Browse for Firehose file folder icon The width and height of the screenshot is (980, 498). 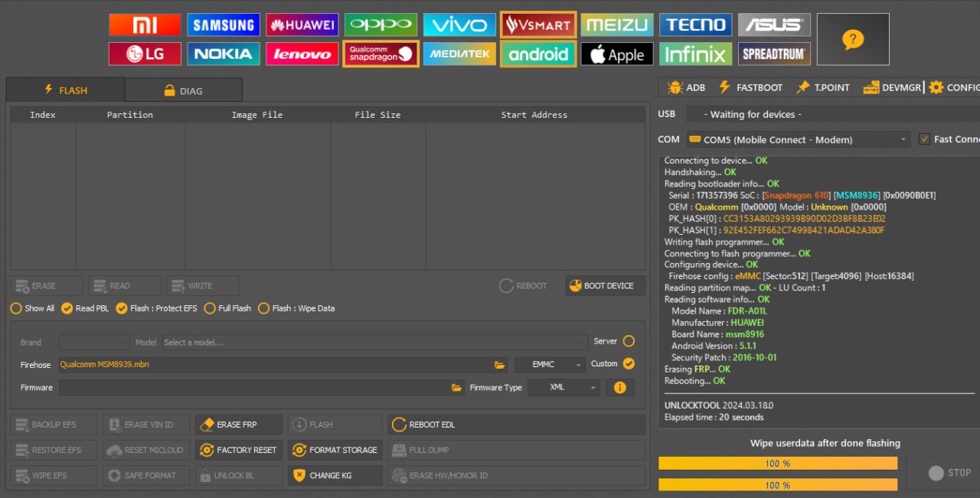pos(499,365)
